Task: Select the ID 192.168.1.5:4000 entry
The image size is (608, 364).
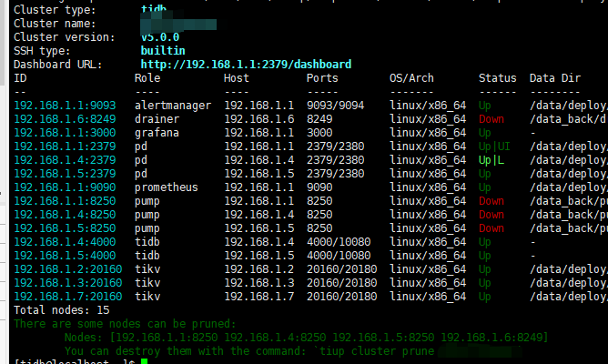Action: click(65, 256)
